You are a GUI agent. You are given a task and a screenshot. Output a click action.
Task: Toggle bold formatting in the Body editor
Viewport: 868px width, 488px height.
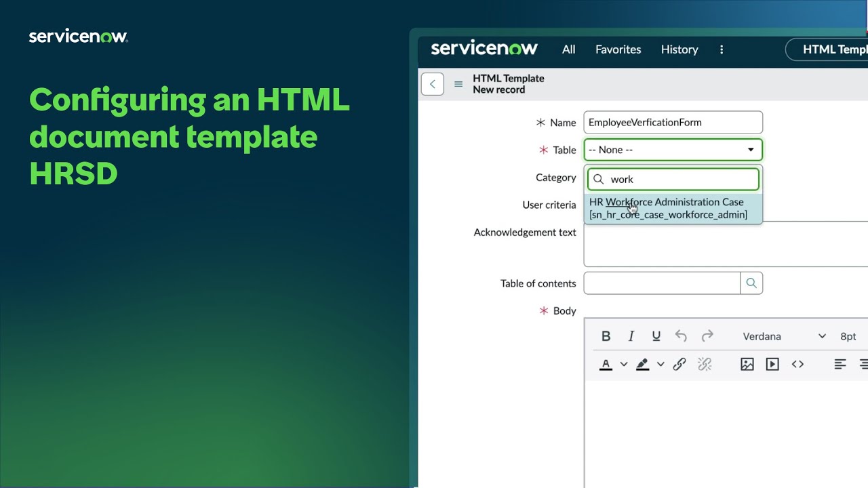606,335
